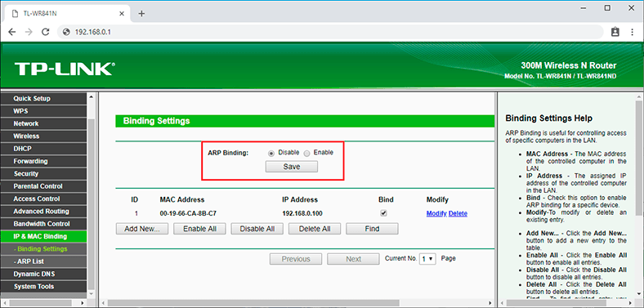Open the Security menu
The width and height of the screenshot is (644, 308).
(x=43, y=174)
